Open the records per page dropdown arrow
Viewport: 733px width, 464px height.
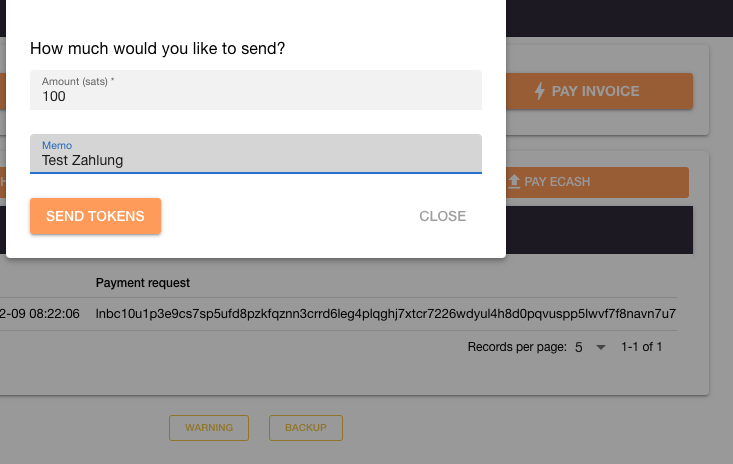pos(601,347)
